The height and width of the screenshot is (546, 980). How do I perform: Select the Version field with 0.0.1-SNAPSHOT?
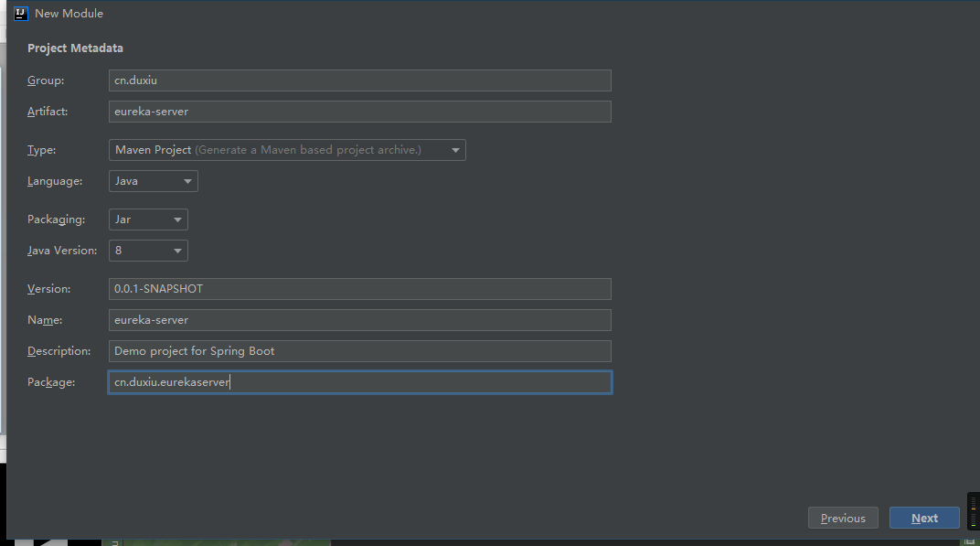359,289
